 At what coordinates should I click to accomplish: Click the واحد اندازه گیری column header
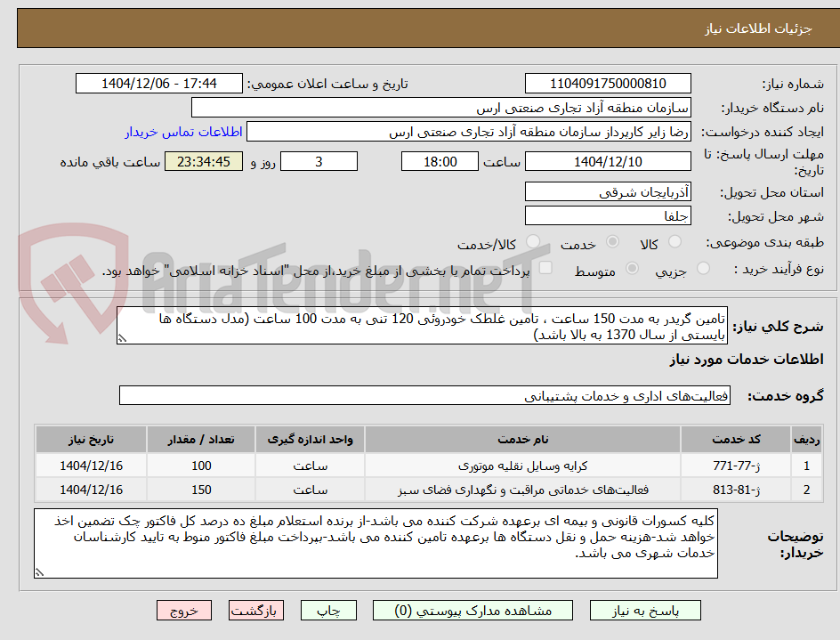[x=311, y=440]
